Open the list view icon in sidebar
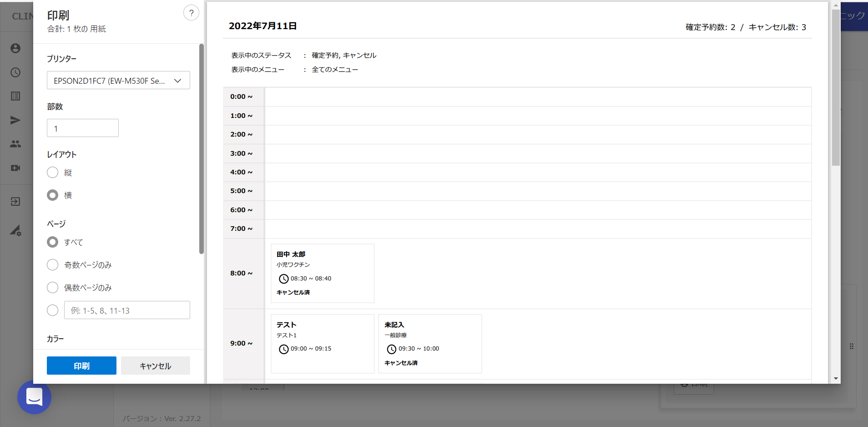868x427 pixels. coord(15,96)
